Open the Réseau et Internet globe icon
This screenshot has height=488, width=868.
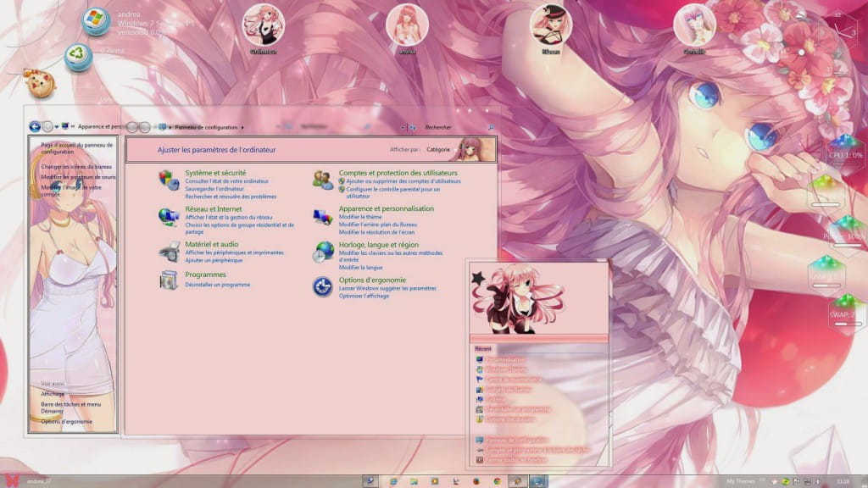pos(169,217)
